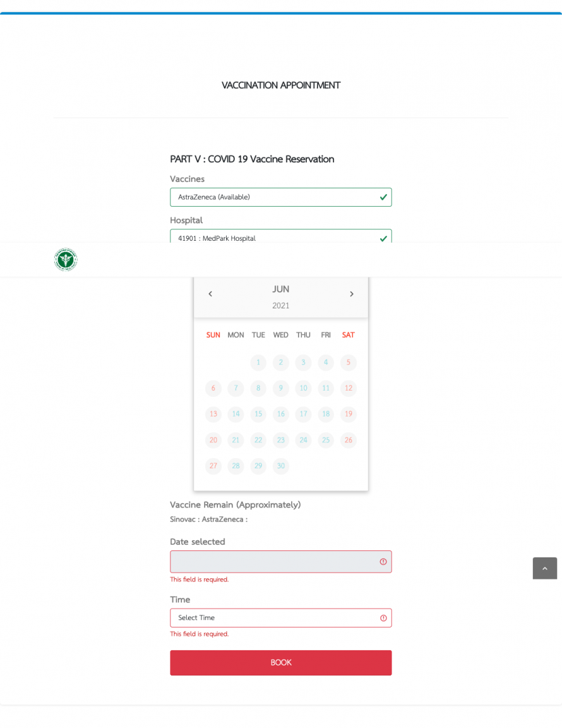This screenshot has width=562, height=728.
Task: Click the ministry health logo
Action: 65,259
